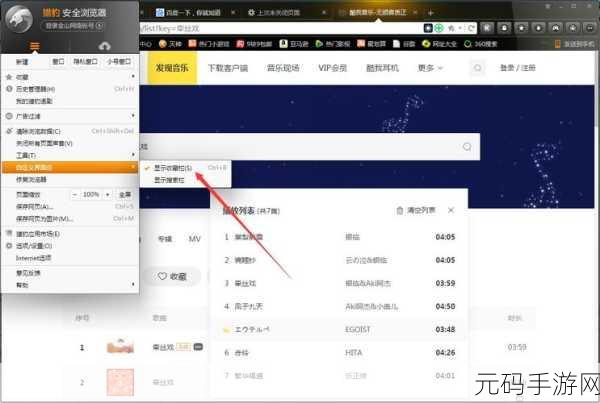
Task: Select the EGOIST song in the playlist
Action: 339,330
